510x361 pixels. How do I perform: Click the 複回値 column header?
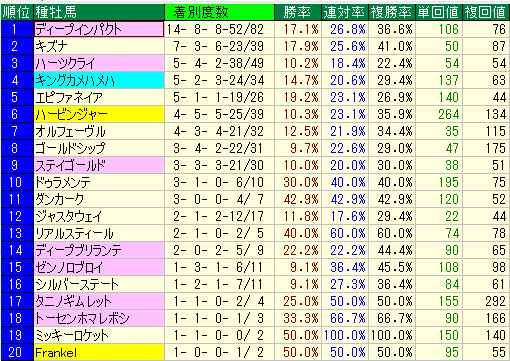(486, 12)
